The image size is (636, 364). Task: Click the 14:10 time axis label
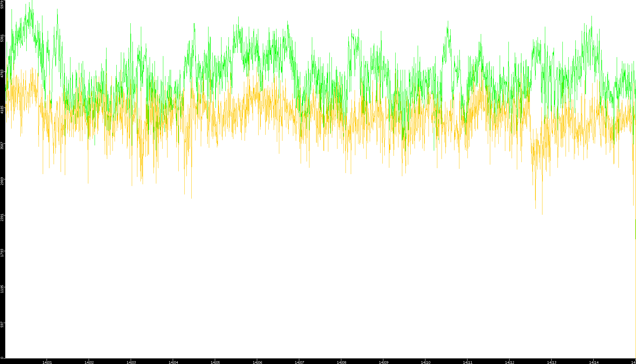[x=425, y=362]
